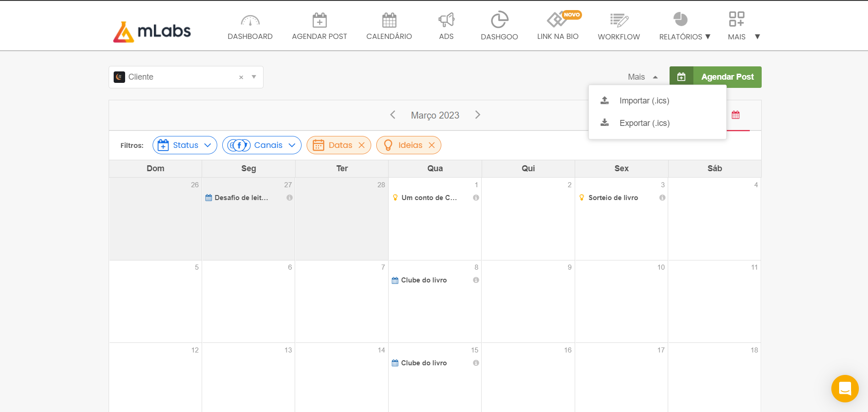Open the Workflow section
Viewport: 868px width, 412px height.
619,27
